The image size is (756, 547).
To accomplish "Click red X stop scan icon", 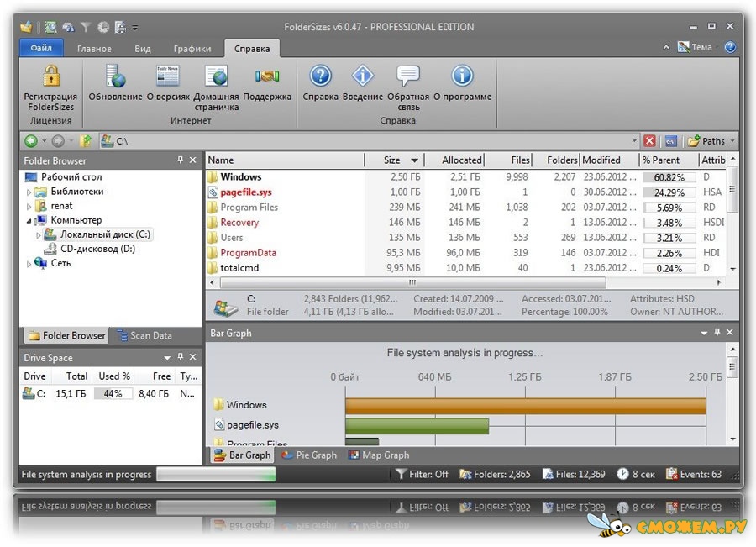I will coord(649,141).
